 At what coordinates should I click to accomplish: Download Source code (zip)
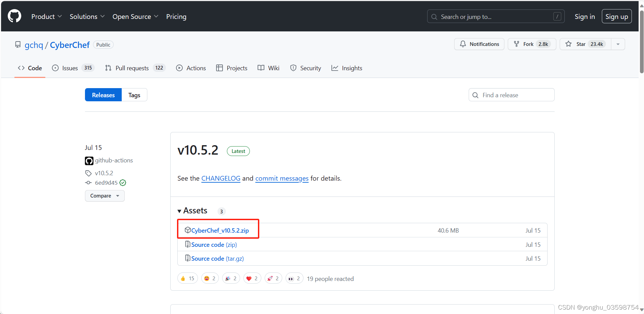[214, 244]
